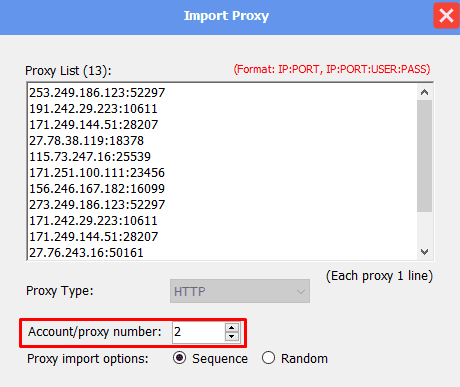This screenshot has height=387, width=460.
Task: Select the Sequence import option
Action: click(179, 358)
